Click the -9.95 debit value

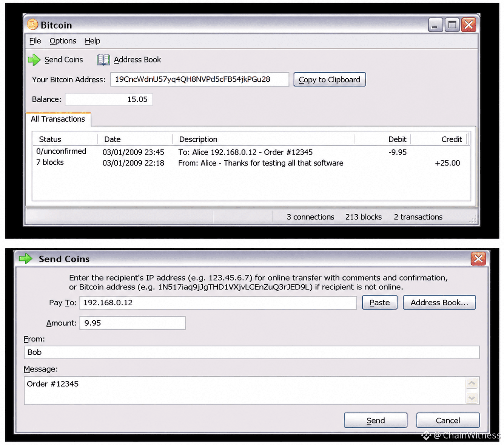[398, 152]
